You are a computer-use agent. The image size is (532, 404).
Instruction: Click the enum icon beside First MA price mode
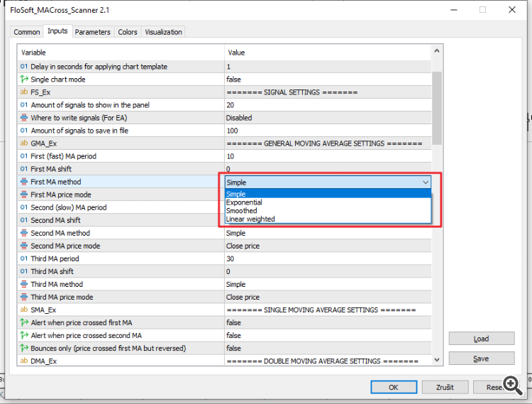pos(23,195)
